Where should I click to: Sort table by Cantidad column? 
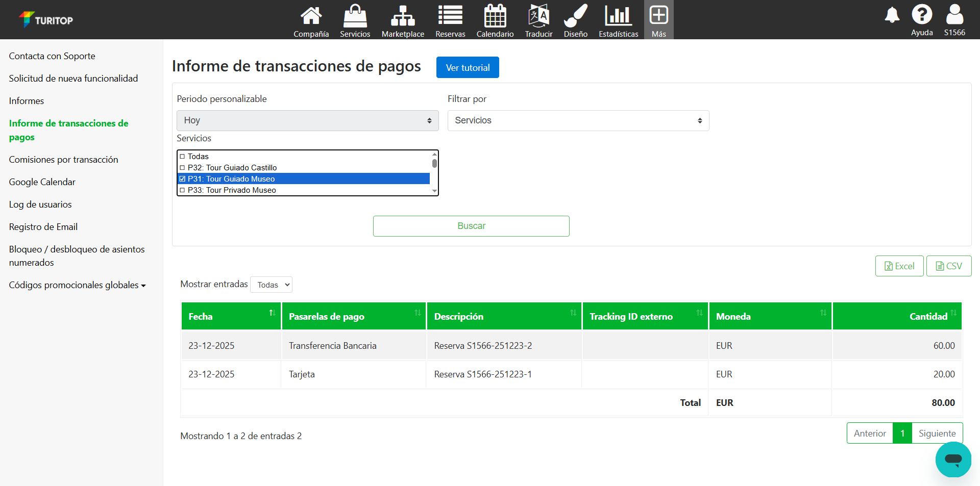(x=928, y=317)
